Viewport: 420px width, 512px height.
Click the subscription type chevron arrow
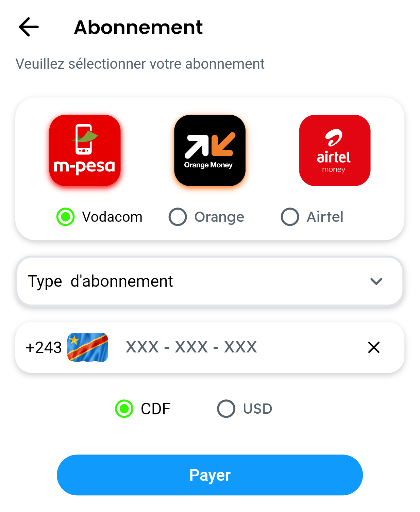pyautogui.click(x=376, y=281)
